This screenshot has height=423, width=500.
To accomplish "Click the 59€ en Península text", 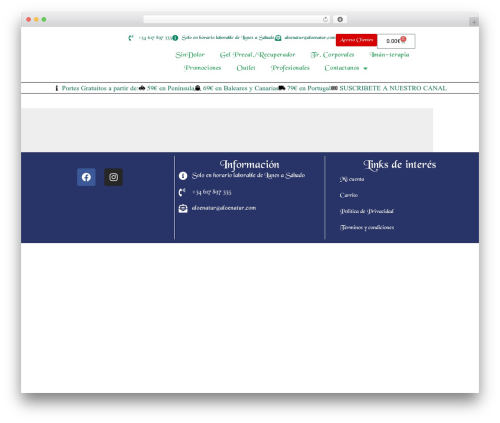I will point(170,88).
